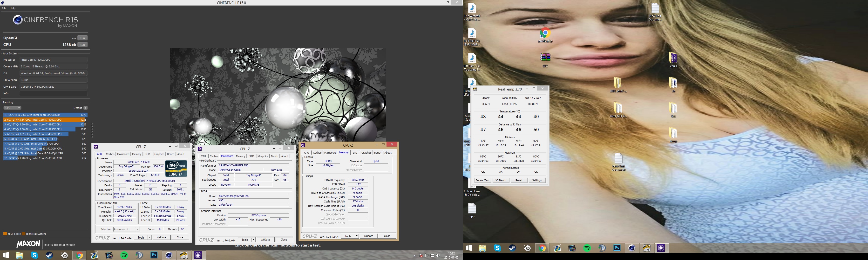Click Close button in CPU-Z mainboard window
This screenshot has height=260, width=868.
284,240
